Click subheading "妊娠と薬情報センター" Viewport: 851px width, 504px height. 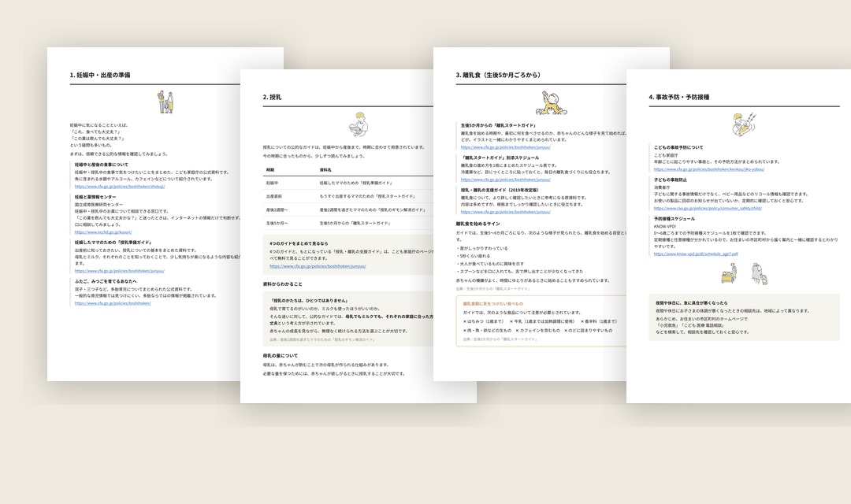click(95, 197)
